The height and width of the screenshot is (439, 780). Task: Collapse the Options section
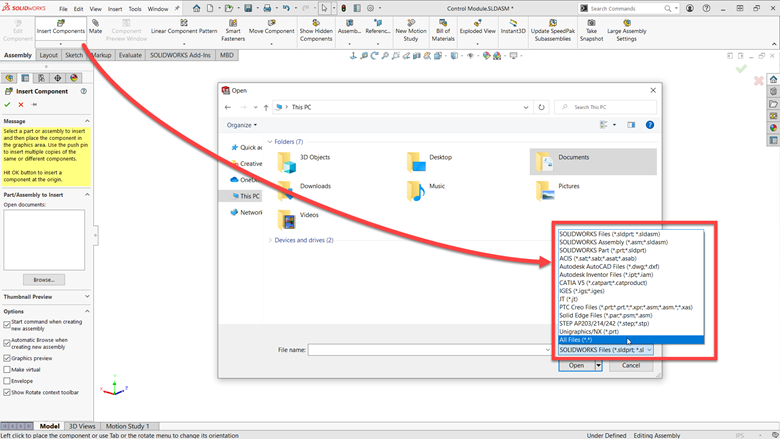click(x=87, y=311)
